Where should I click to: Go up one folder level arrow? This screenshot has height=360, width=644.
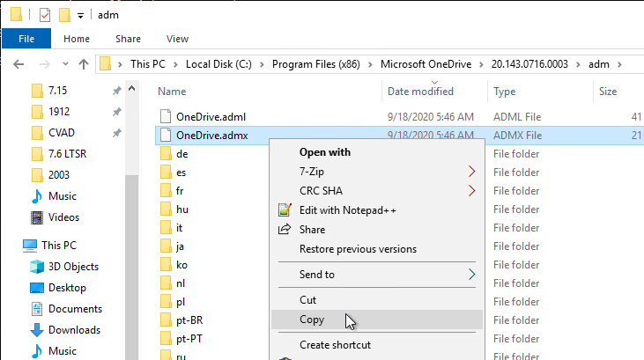84,64
